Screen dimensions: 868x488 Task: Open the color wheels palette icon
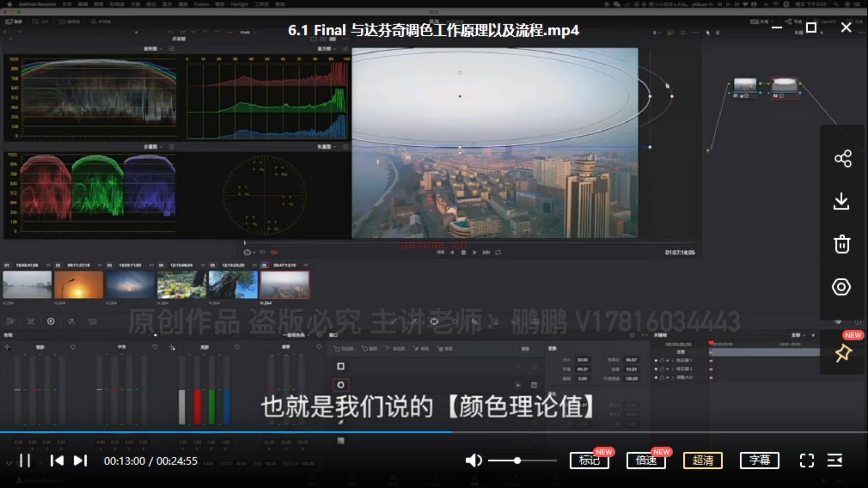[51, 321]
